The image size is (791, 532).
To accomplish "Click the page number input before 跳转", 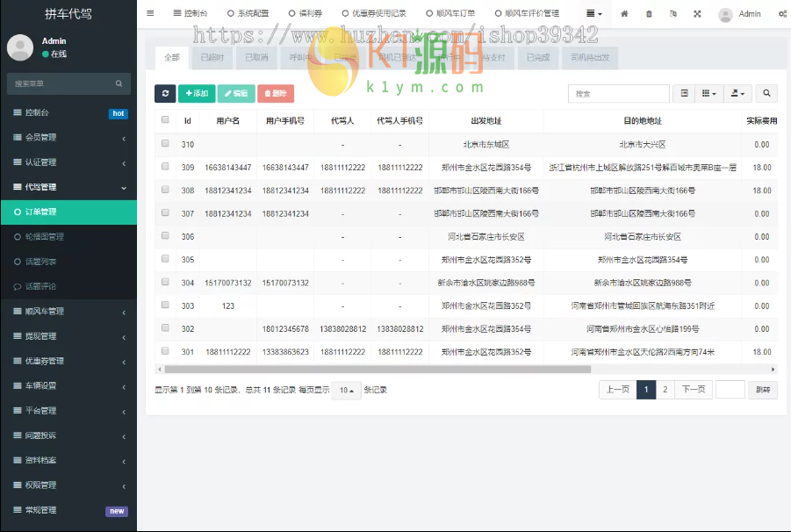I will click(x=730, y=390).
